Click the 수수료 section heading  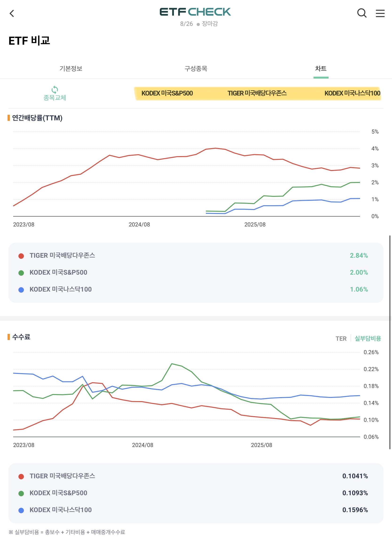21,337
